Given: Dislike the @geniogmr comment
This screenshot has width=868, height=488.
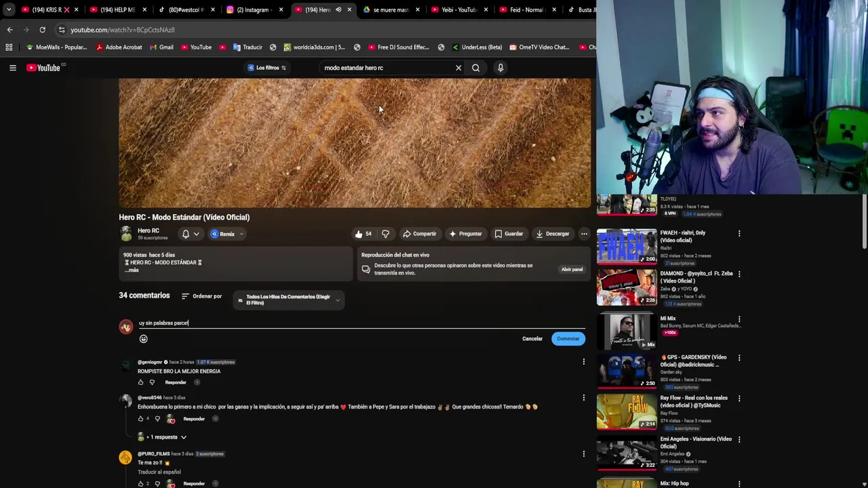Looking at the screenshot, I should click(152, 382).
